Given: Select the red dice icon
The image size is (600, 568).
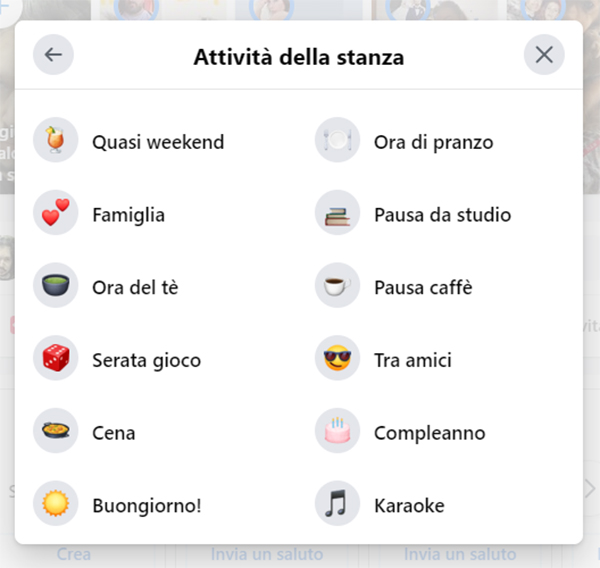Looking at the screenshot, I should click(x=54, y=360).
